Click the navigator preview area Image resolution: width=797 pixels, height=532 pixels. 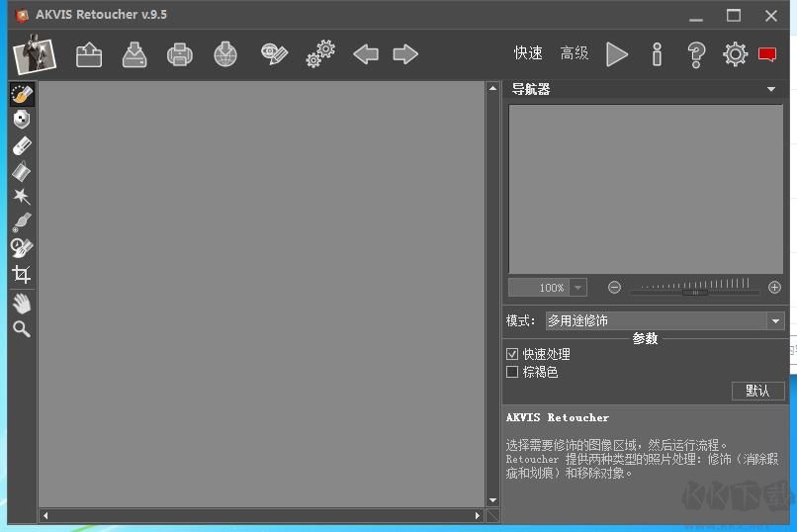pyautogui.click(x=646, y=189)
